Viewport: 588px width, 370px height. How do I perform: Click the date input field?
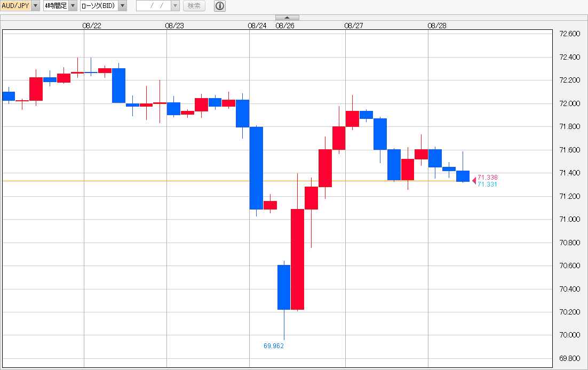point(154,6)
